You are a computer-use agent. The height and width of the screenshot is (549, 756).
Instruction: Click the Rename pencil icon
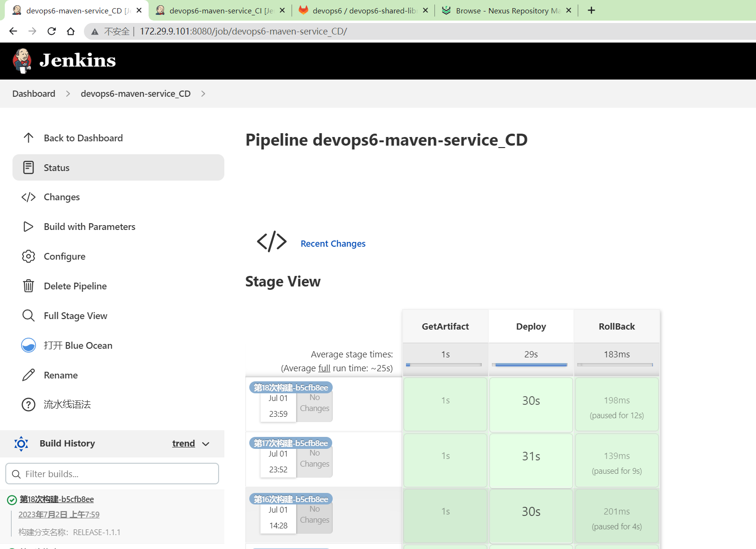28,375
